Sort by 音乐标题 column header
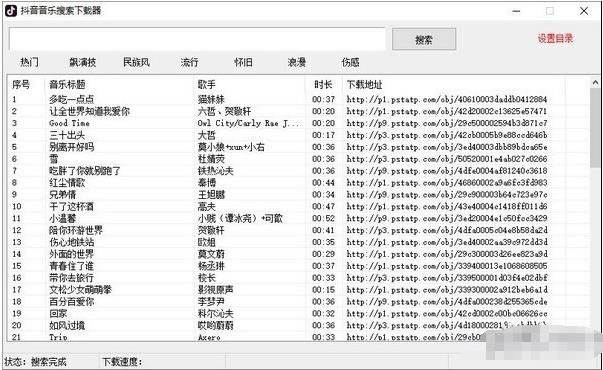 click(x=67, y=84)
